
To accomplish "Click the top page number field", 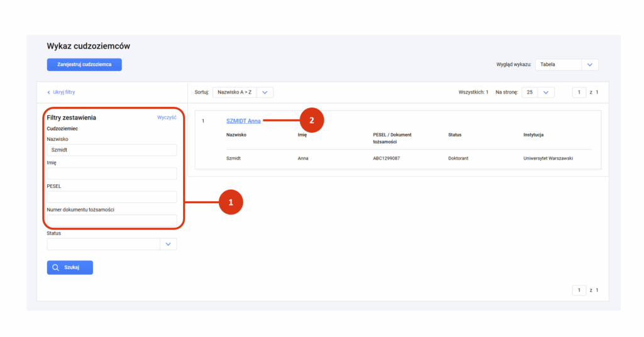I will pos(579,92).
